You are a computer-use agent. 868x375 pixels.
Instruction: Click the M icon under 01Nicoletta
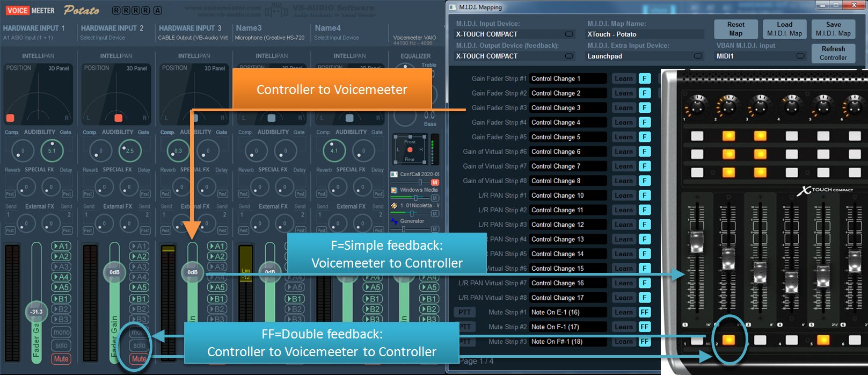(x=435, y=213)
